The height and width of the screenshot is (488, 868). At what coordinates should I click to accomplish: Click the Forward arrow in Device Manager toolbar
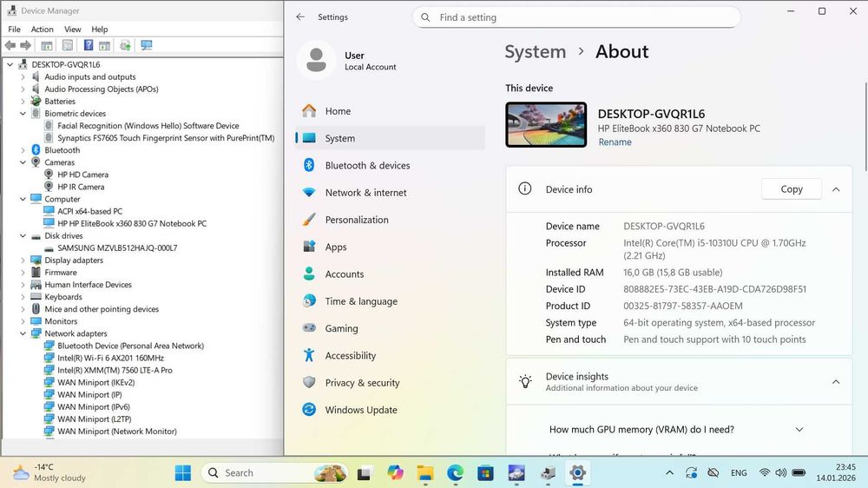(25, 45)
